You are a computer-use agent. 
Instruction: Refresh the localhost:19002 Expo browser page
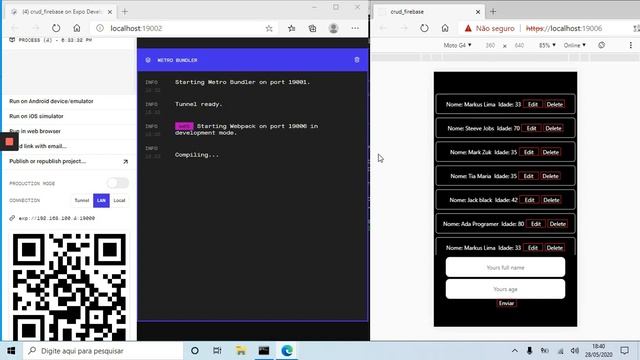pyautogui.click(x=56, y=28)
